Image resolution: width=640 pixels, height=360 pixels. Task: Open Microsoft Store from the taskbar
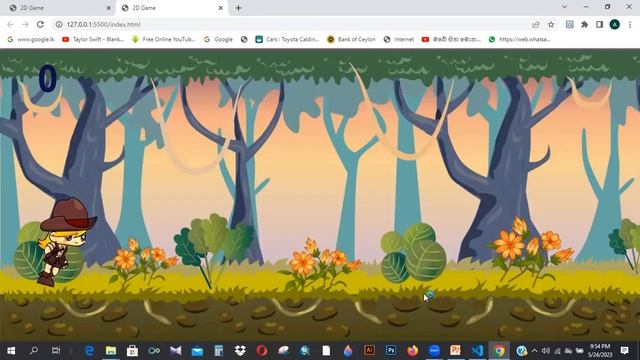pos(132,351)
